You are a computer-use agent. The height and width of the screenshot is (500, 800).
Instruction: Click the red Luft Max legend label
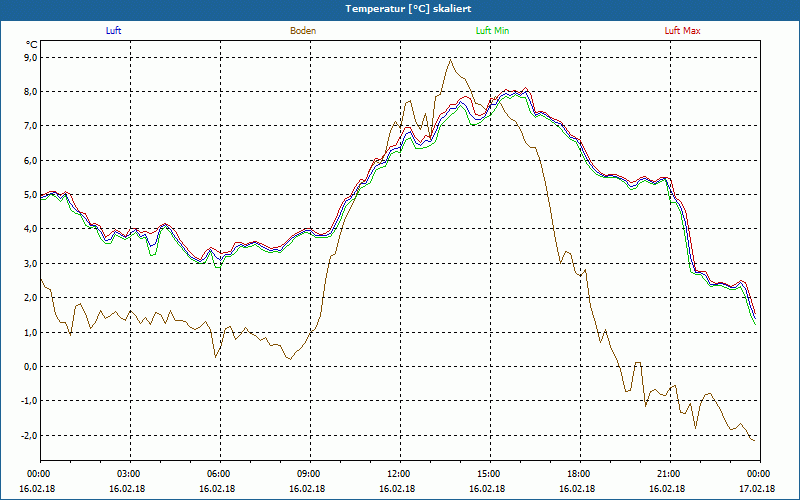pyautogui.click(x=682, y=31)
